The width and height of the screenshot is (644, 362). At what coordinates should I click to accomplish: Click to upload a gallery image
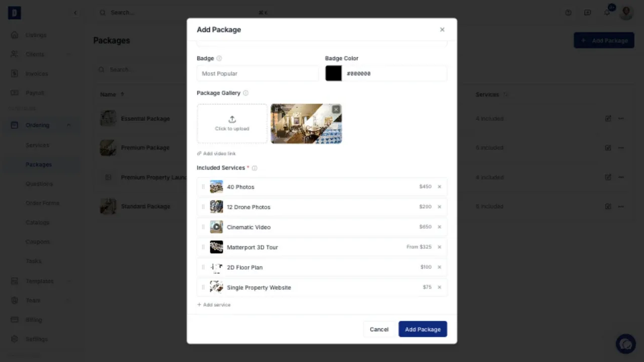click(232, 124)
